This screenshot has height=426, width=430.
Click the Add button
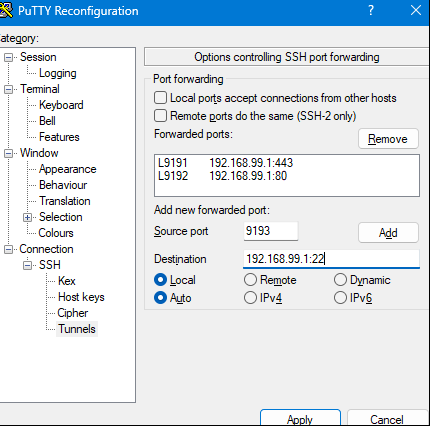pyautogui.click(x=388, y=233)
